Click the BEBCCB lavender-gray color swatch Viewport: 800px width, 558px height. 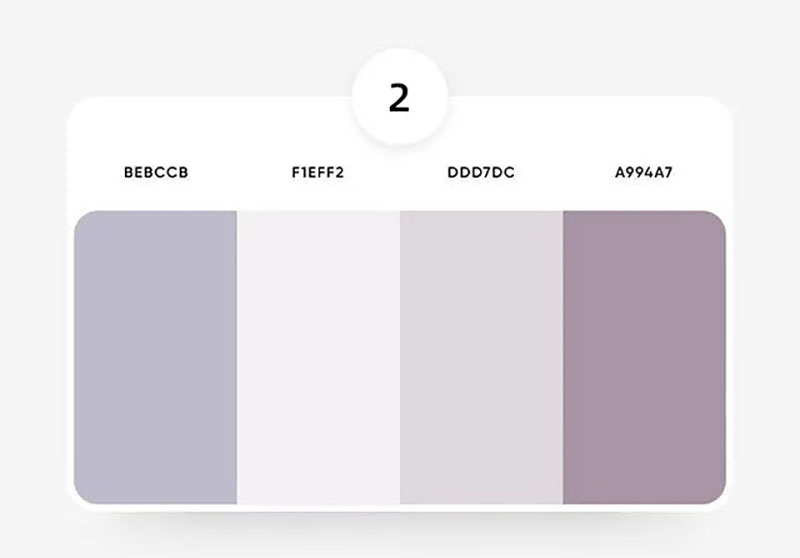click(155, 357)
